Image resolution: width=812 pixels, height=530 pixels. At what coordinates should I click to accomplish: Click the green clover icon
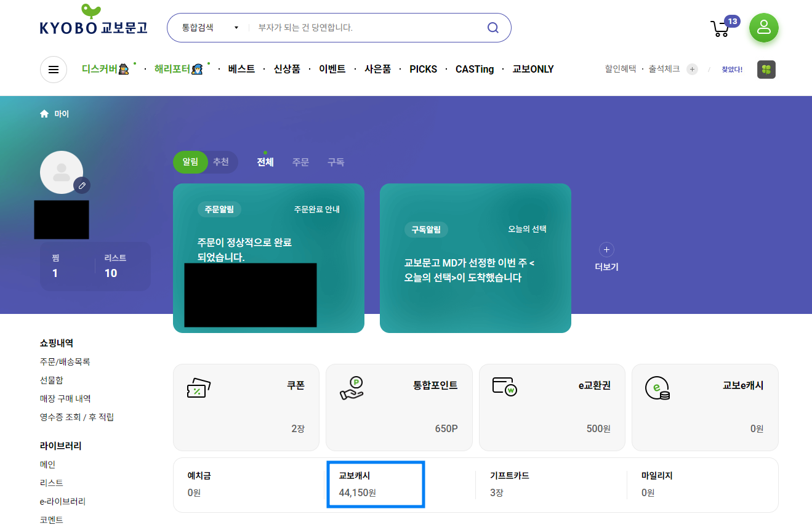[x=766, y=70]
